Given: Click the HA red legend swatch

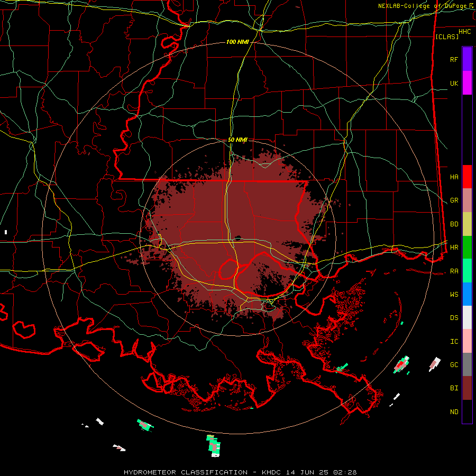Looking at the screenshot, I should point(467,177).
